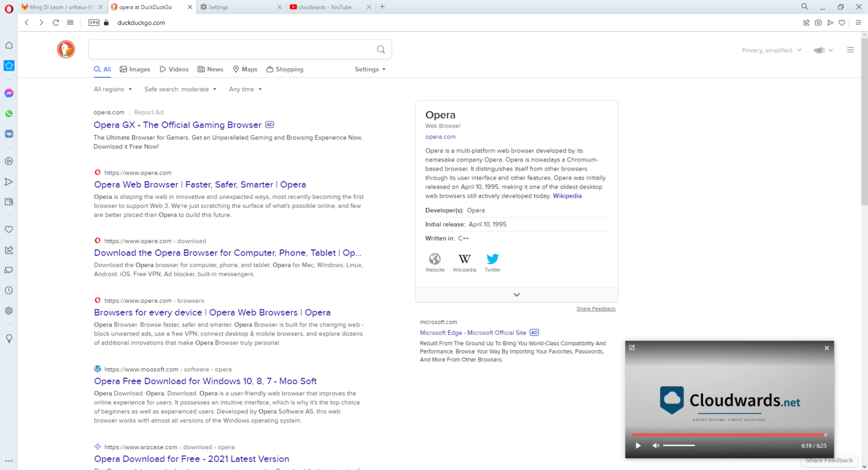Image resolution: width=868 pixels, height=470 pixels.
Task: Click the Wikipedia icon in the info card
Action: pos(464,259)
